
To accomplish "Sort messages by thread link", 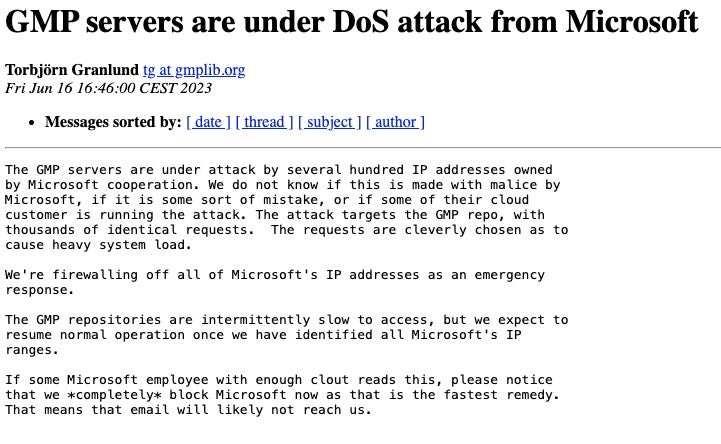I will click(x=264, y=122).
